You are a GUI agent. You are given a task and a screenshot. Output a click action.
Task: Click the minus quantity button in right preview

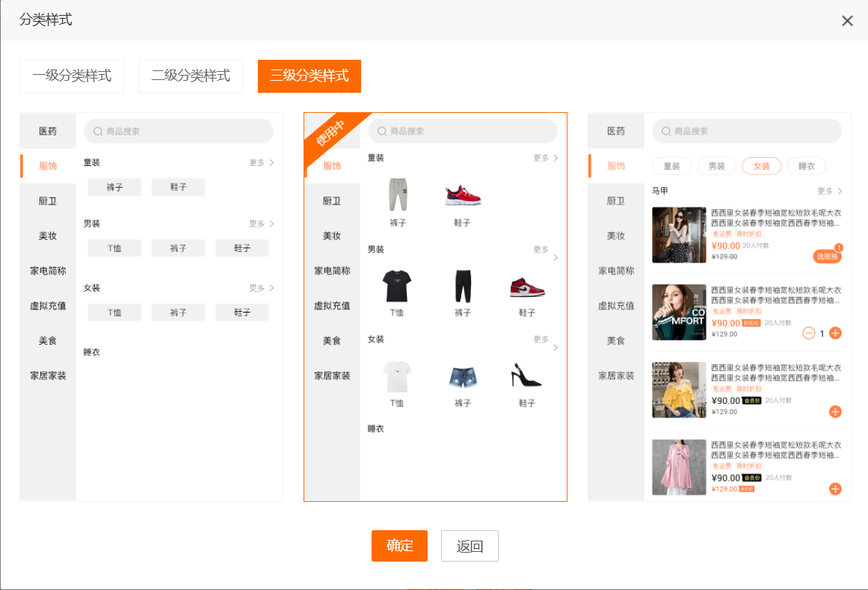[808, 333]
